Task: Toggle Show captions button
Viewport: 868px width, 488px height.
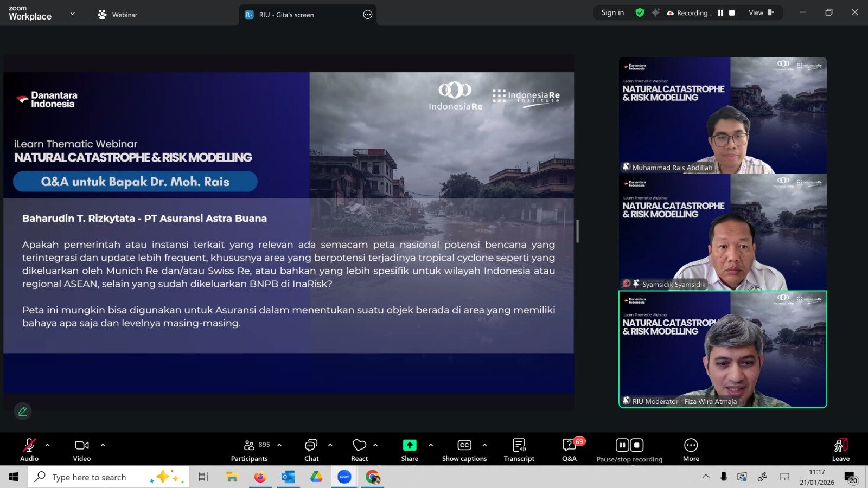Action: [x=464, y=450]
